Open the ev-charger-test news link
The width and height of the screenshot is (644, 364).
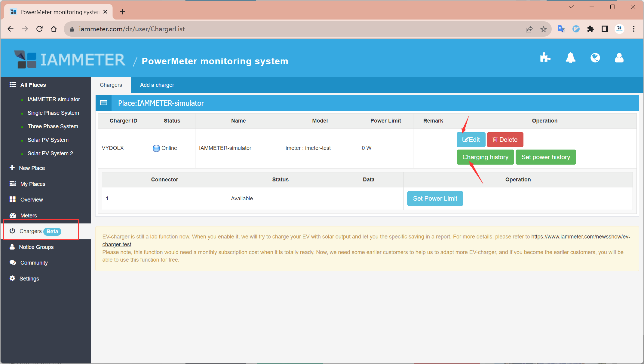tap(580, 237)
